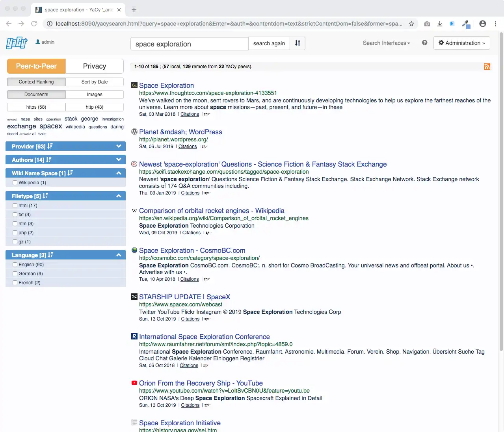The image size is (504, 432).
Task: Open the admin user link
Action: point(45,42)
